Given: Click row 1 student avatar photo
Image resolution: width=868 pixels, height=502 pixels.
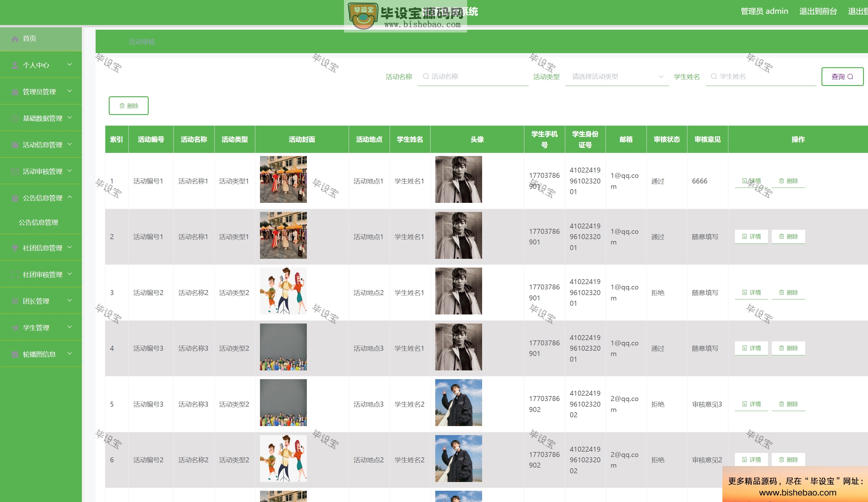Looking at the screenshot, I should pyautogui.click(x=458, y=179).
